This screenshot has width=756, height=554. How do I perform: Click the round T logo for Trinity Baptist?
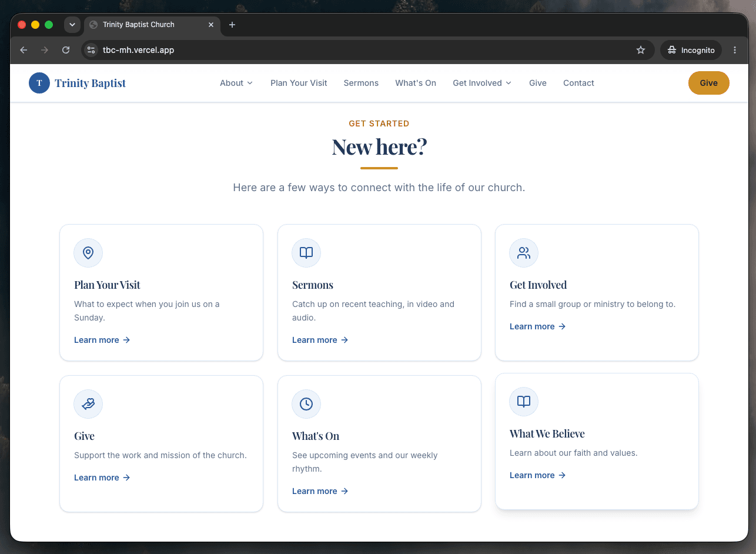[x=39, y=83]
